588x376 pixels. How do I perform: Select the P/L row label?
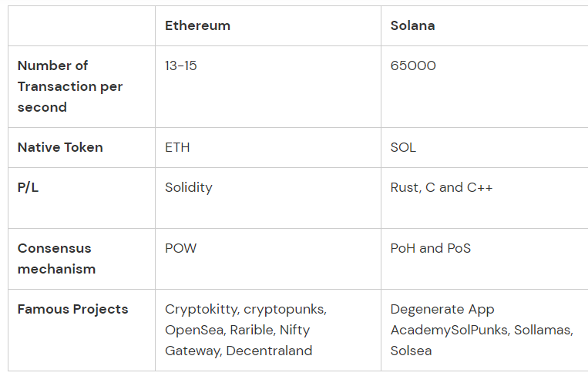(29, 187)
